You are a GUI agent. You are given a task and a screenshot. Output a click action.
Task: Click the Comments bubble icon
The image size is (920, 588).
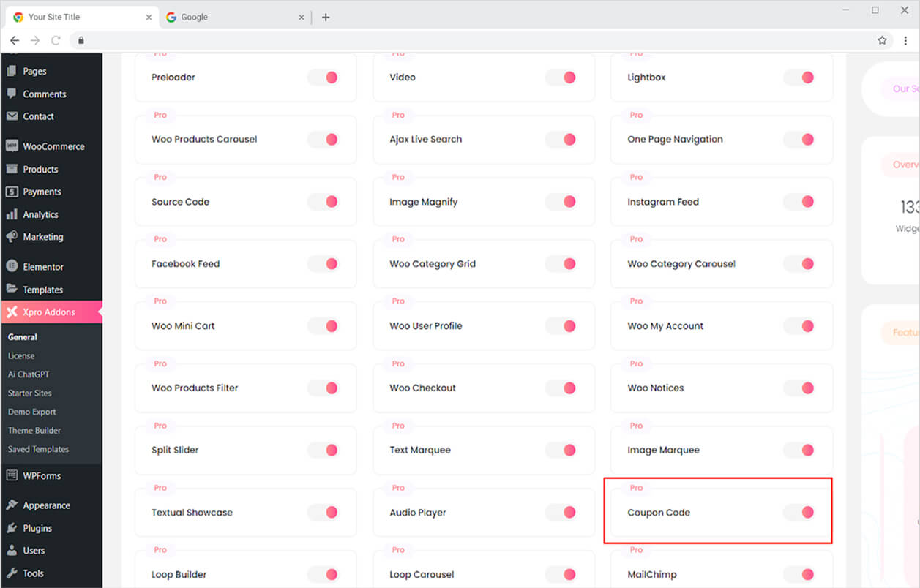point(12,94)
